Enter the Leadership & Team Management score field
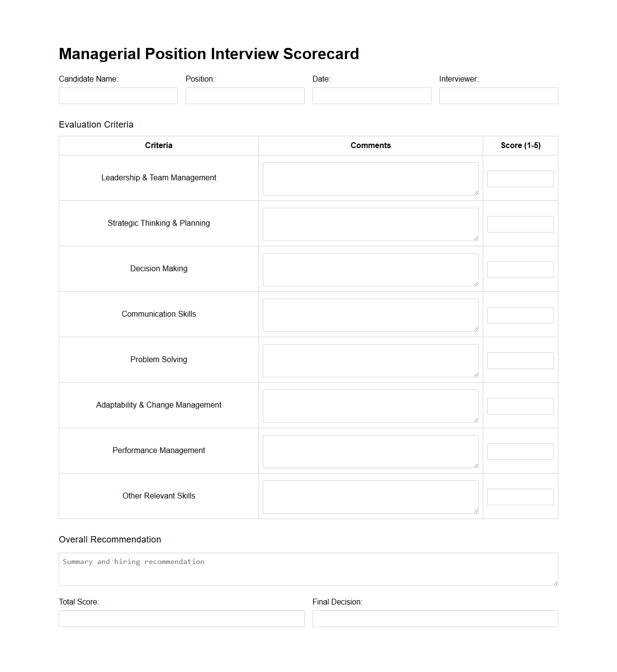 [x=520, y=178]
